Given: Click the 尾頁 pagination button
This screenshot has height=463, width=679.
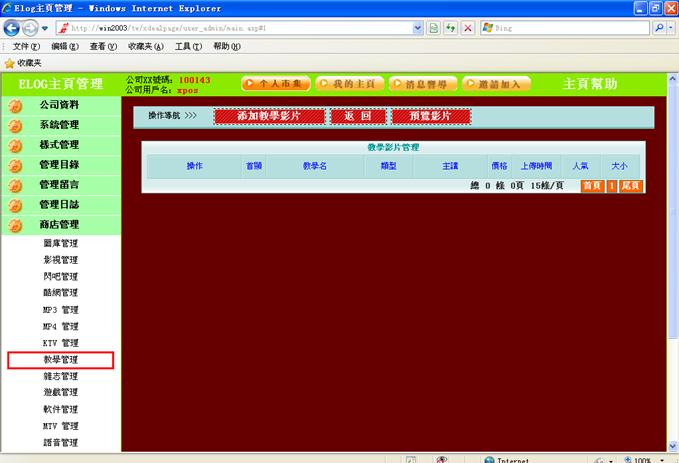Looking at the screenshot, I should pos(631,186).
